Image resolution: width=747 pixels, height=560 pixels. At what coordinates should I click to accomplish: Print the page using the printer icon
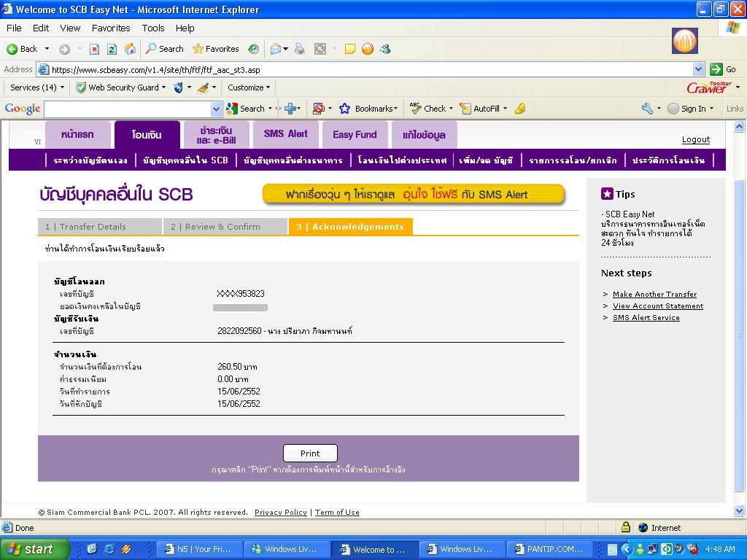tap(300, 49)
